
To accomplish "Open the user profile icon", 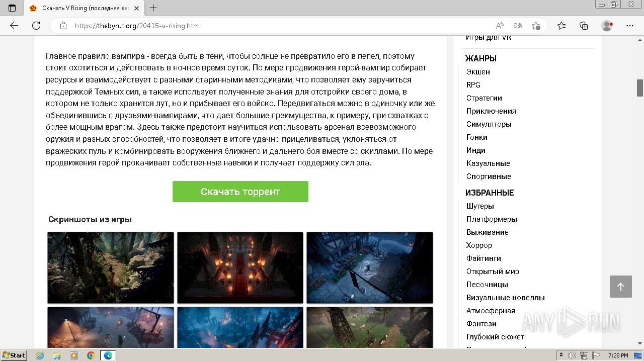I will pos(607,26).
